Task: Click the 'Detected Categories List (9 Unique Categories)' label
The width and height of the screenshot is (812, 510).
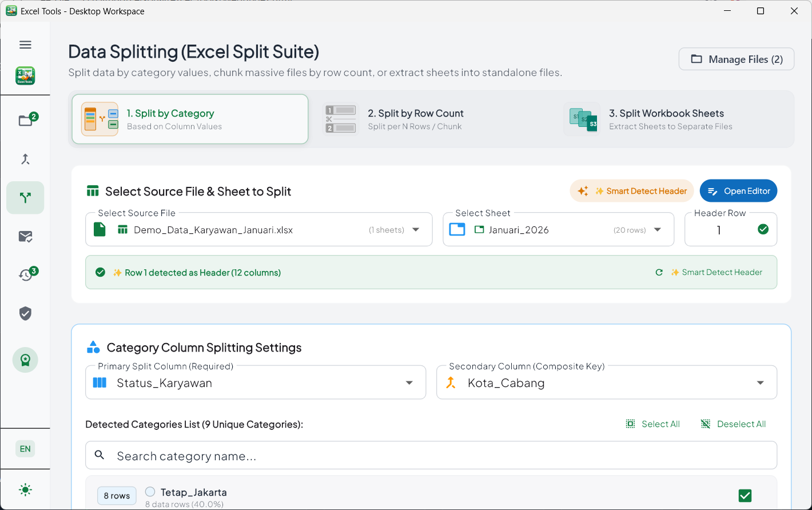Action: coord(194,424)
